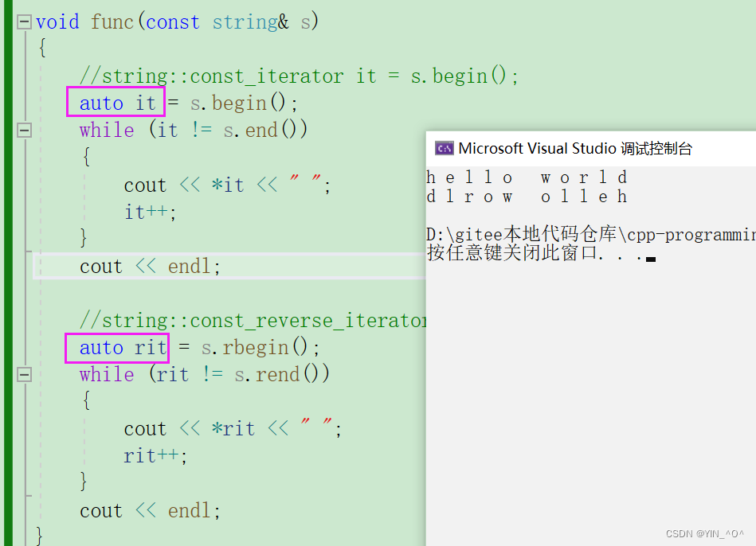Viewport: 756px width, 546px height.
Task: Click the highlighted 'auto it' declaration
Action: point(116,103)
